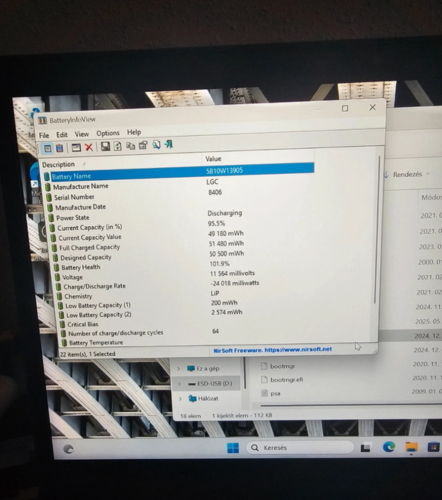Switch to battery log view icon
442x500 pixels.
59,148
